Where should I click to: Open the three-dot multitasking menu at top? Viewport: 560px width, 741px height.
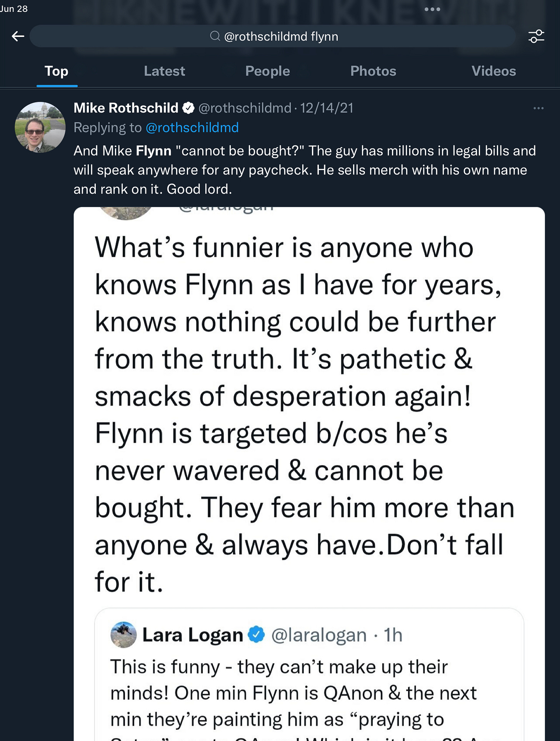coord(432,9)
